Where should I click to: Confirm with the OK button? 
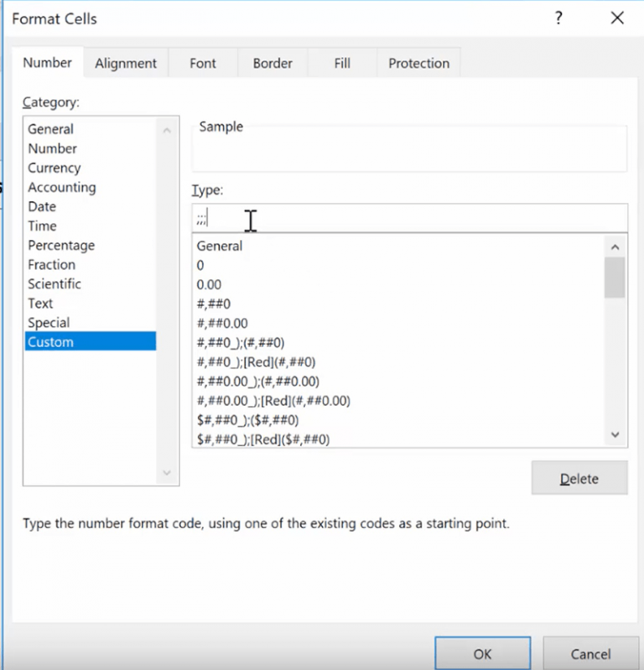(x=482, y=653)
